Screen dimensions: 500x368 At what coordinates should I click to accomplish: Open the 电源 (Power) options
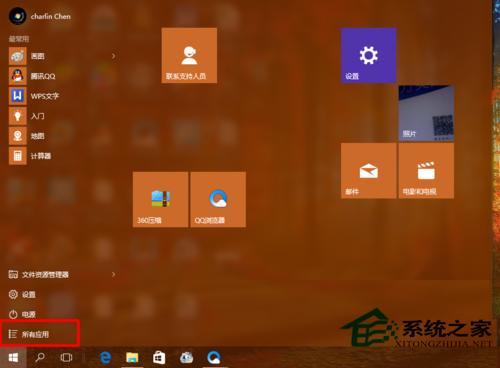point(22,314)
